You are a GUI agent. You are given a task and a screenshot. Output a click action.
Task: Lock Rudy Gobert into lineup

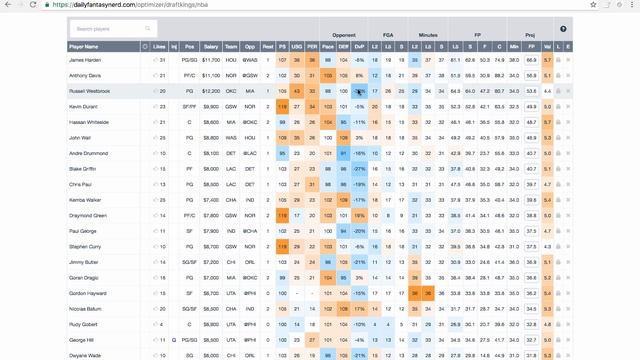[558, 324]
